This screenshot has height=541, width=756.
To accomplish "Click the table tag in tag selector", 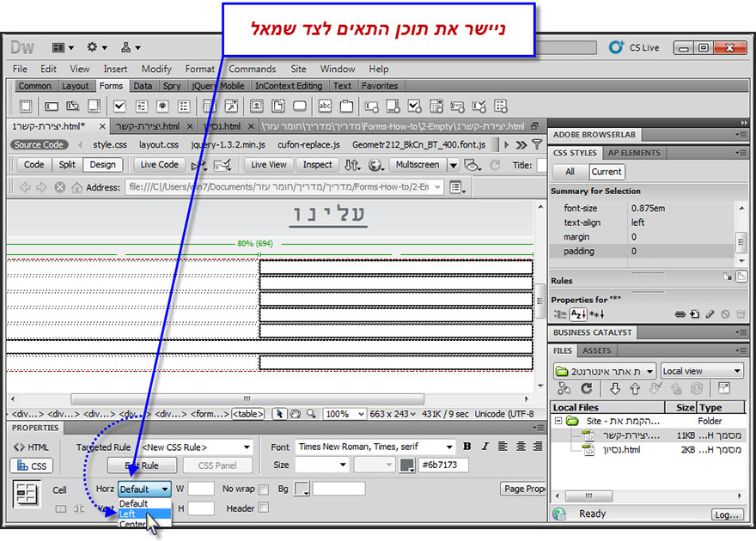I will (247, 414).
